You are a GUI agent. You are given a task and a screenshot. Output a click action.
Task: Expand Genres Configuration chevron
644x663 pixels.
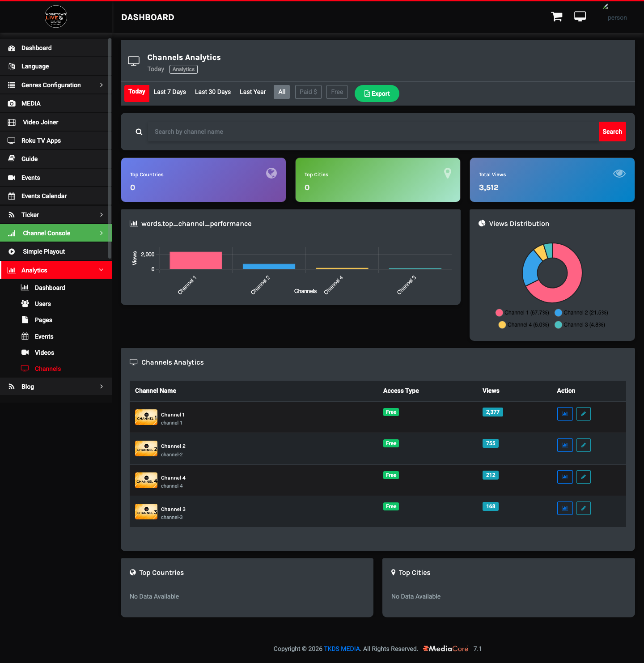[x=102, y=85]
